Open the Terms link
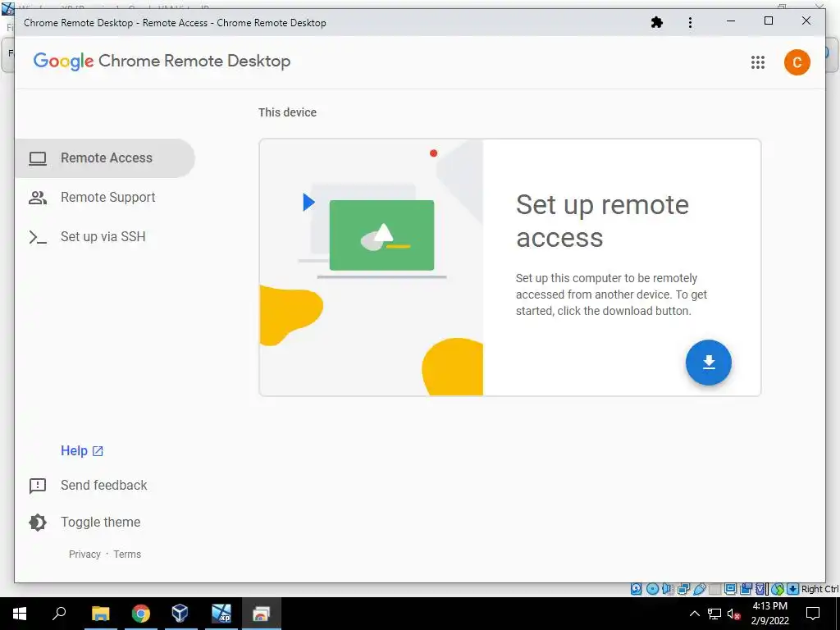 (x=127, y=555)
